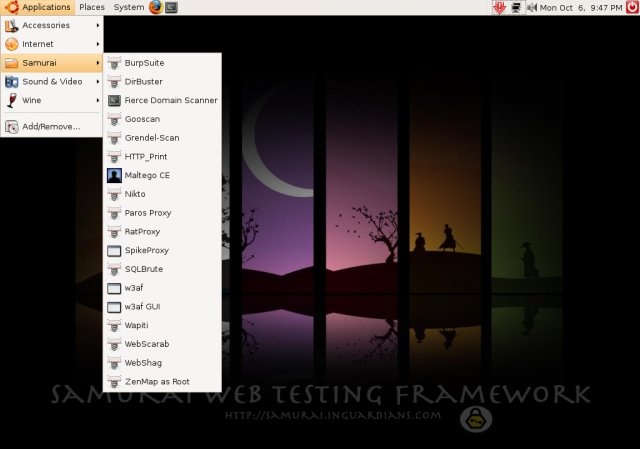Image resolution: width=640 pixels, height=449 pixels.
Task: Expand the Internet submenu arrow
Action: (98, 44)
